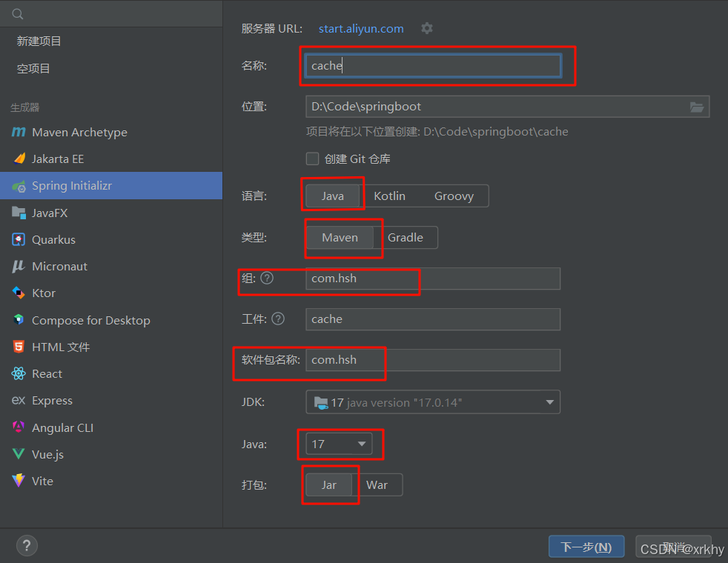Open the Java version 17 dropdown
This screenshot has width=728, height=563.
(x=339, y=444)
